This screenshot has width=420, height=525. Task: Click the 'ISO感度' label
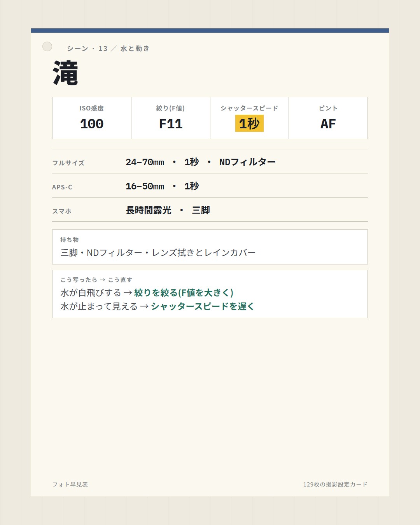click(92, 108)
